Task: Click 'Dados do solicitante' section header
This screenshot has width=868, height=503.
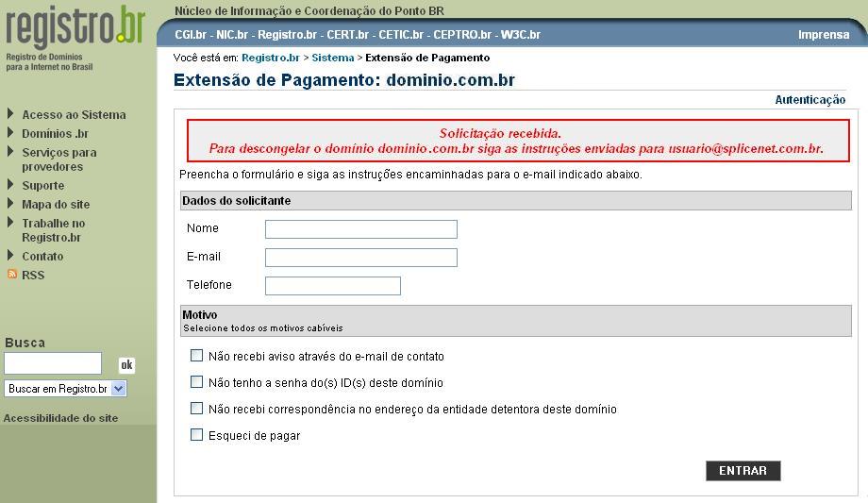Action: (x=516, y=200)
